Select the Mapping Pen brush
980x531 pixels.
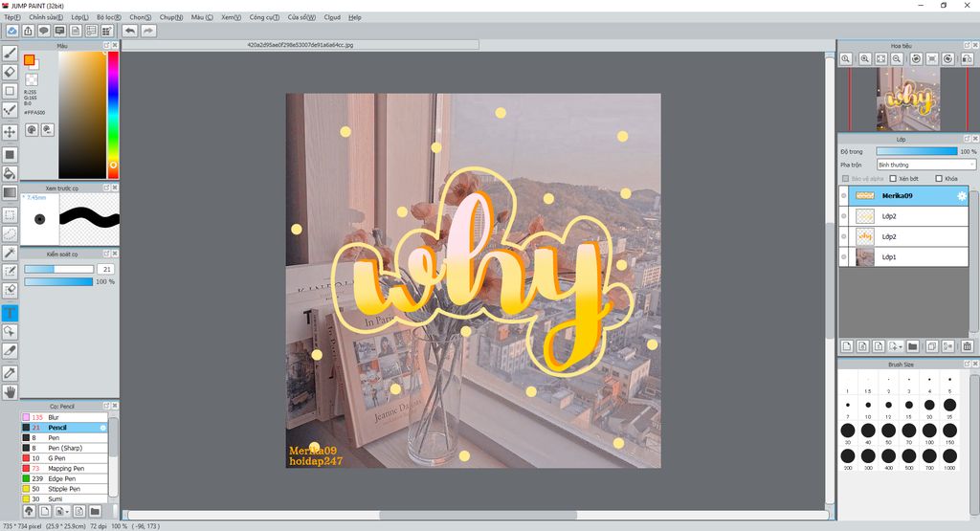[x=64, y=469]
